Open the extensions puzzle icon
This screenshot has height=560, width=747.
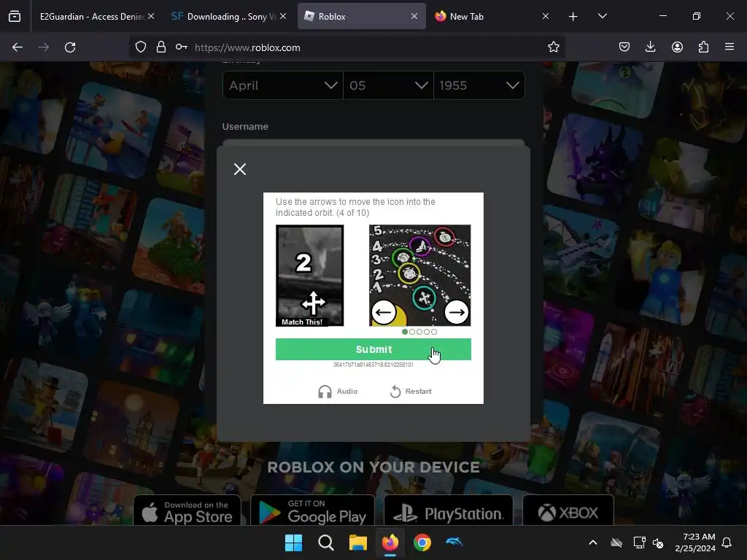tap(703, 47)
